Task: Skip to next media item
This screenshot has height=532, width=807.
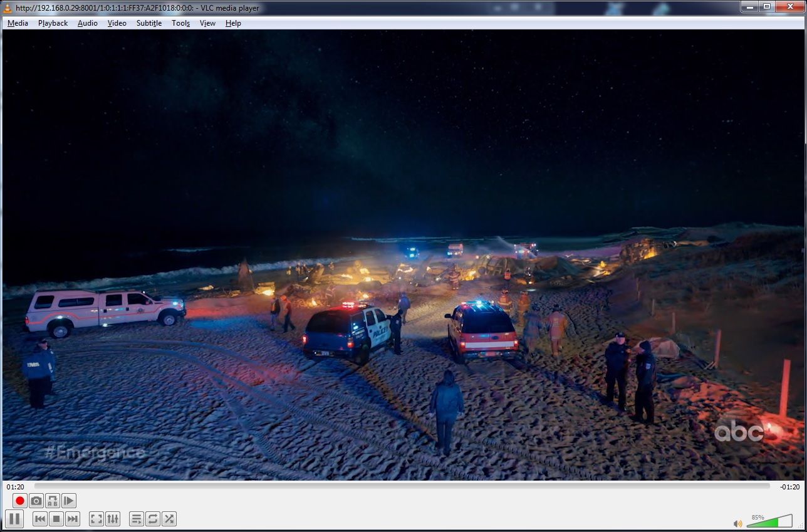Action: pyautogui.click(x=73, y=519)
